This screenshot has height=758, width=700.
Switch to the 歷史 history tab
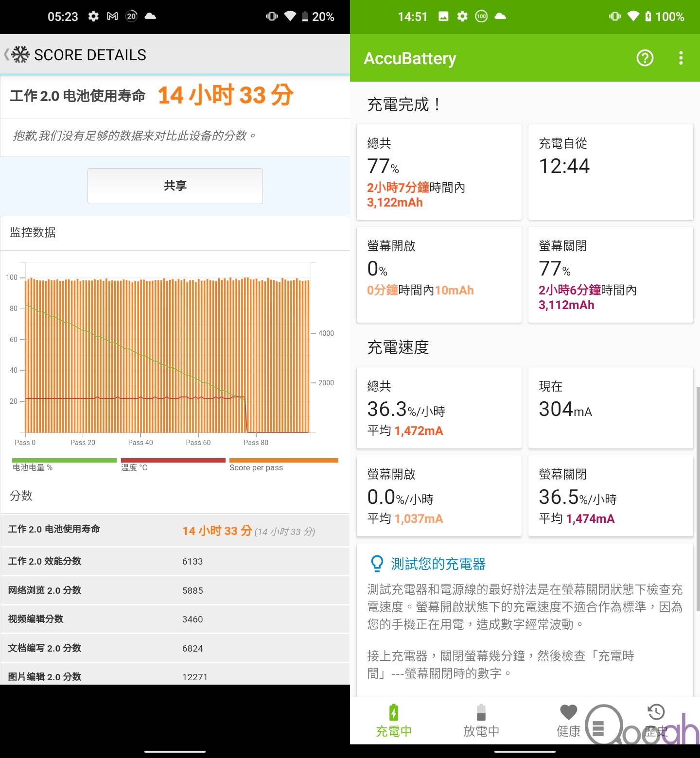tap(656, 721)
